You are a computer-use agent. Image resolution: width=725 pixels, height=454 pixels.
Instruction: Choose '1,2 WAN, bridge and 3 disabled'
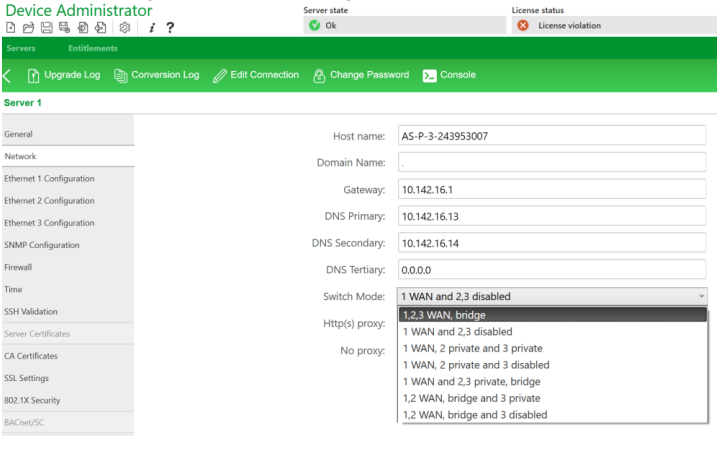point(553,415)
